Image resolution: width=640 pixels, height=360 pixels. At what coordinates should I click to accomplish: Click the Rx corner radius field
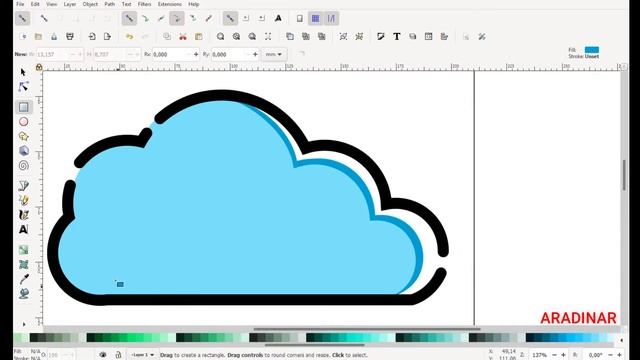coord(176,54)
